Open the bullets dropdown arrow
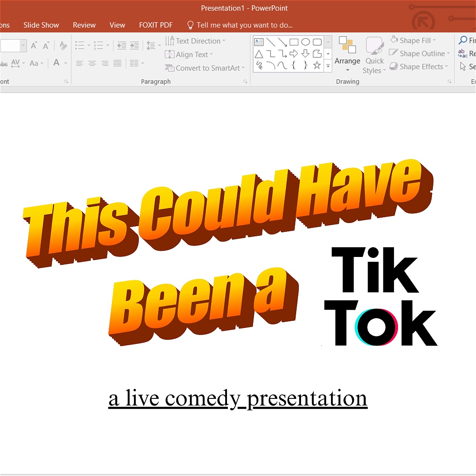 (89, 45)
